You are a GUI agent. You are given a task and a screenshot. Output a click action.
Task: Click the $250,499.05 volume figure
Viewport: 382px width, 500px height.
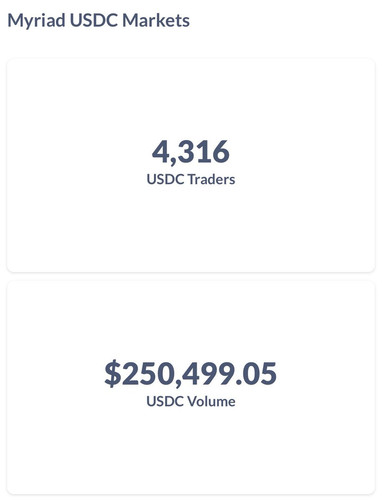(x=191, y=374)
